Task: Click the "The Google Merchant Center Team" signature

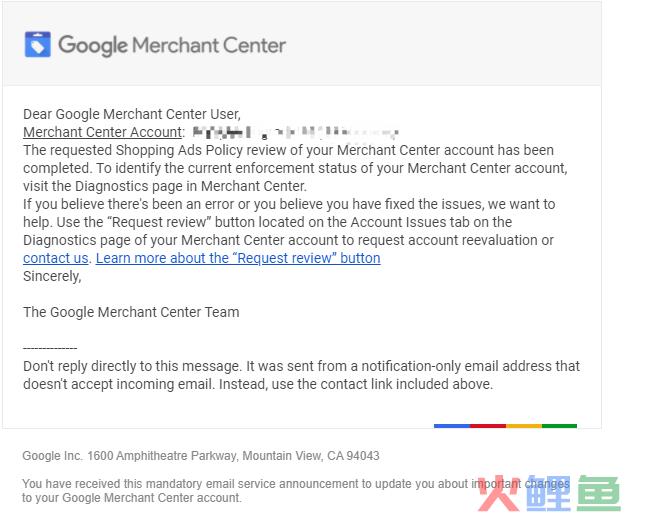Action: pyautogui.click(x=131, y=312)
